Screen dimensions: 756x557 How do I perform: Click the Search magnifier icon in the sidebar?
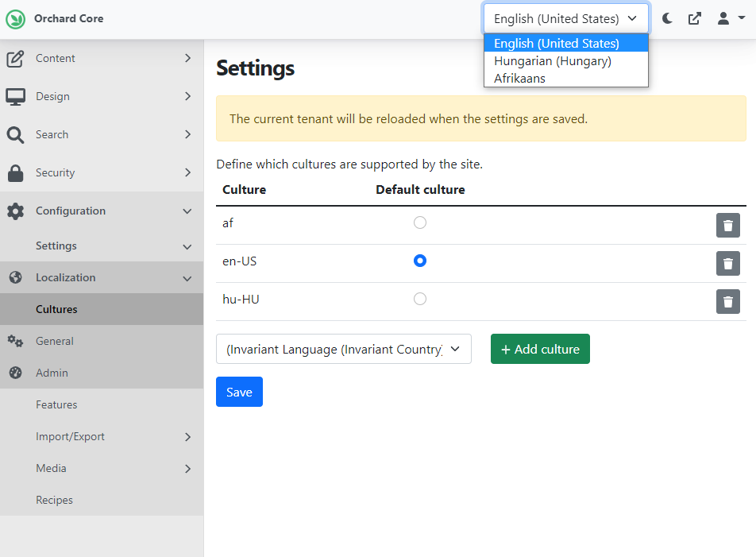[x=15, y=134]
